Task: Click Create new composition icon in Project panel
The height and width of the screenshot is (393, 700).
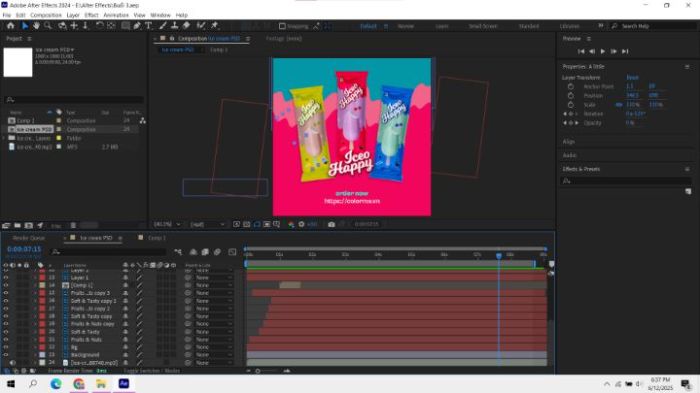Action: [x=29, y=226]
